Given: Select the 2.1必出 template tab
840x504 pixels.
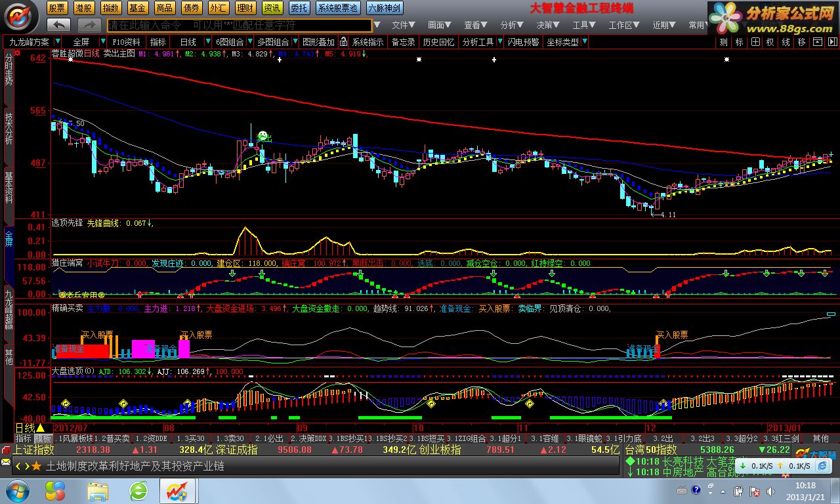Looking at the screenshot, I should point(269,438).
